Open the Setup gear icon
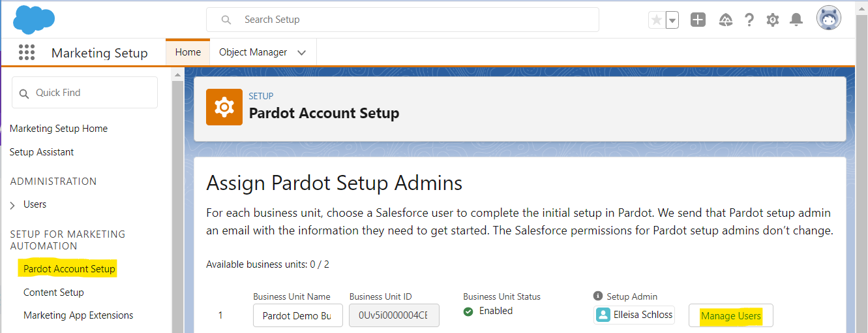This screenshot has width=868, height=333. pyautogui.click(x=773, y=20)
